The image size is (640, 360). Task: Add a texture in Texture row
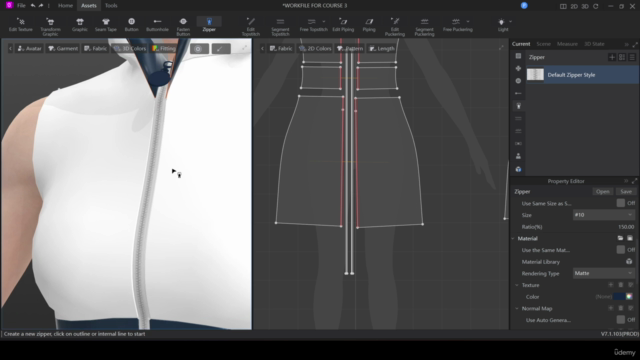(611, 285)
